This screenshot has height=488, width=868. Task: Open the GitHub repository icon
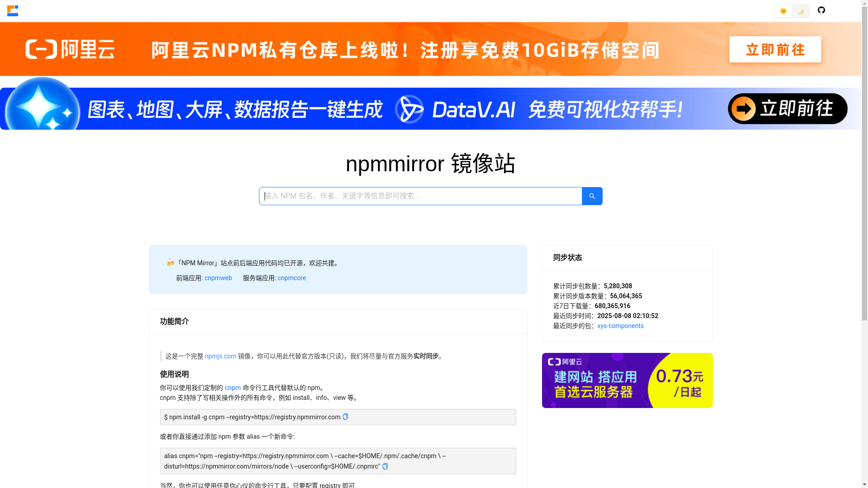click(821, 10)
